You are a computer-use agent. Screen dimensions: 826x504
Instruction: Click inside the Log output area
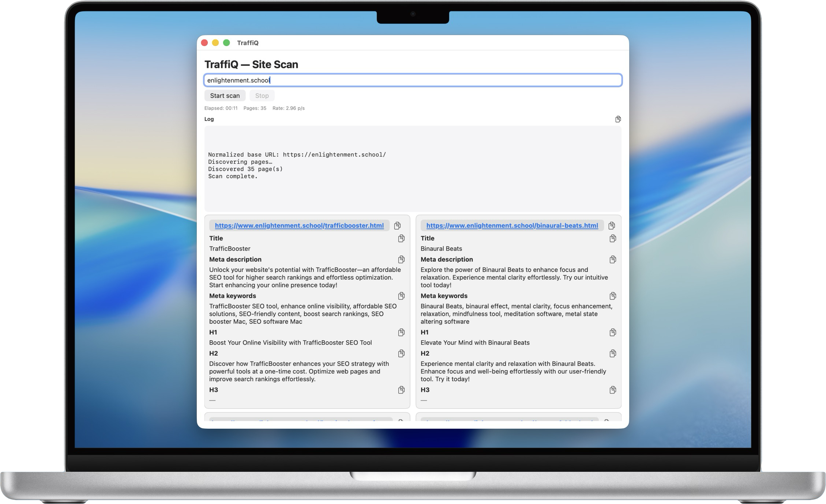413,168
